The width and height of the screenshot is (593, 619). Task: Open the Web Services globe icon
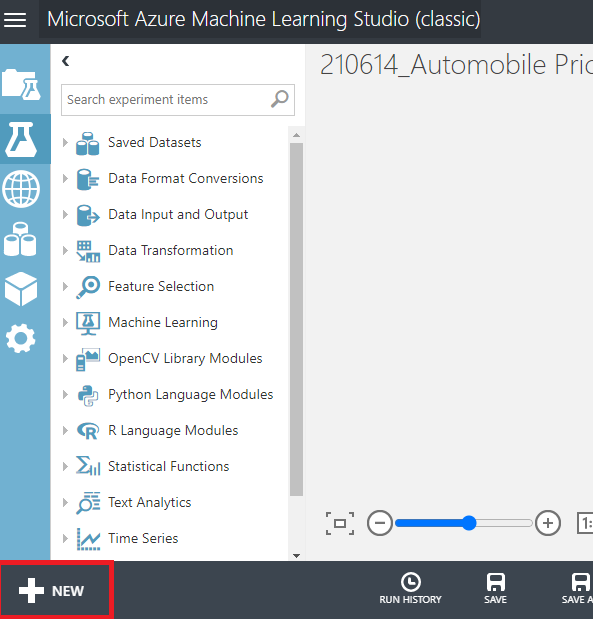click(21, 189)
